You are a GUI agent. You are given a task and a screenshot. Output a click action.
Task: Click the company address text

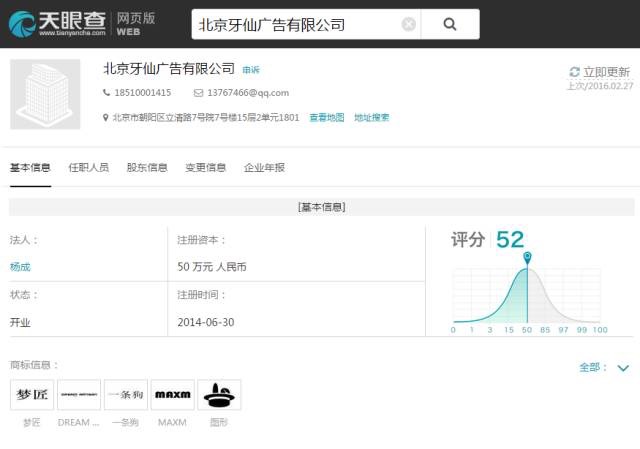206,118
